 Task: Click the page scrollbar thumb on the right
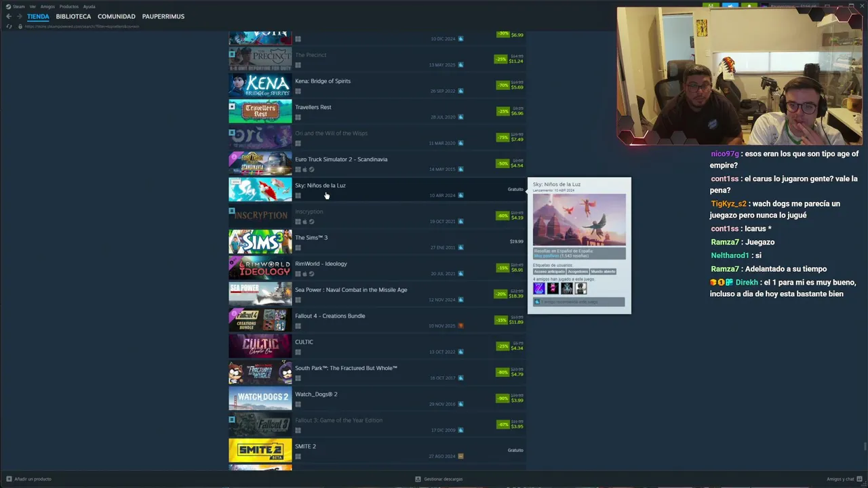(865, 446)
